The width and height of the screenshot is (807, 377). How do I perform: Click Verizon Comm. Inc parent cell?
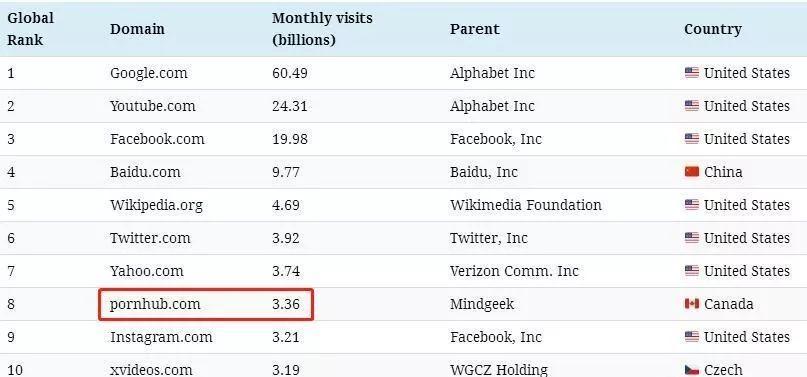(514, 271)
